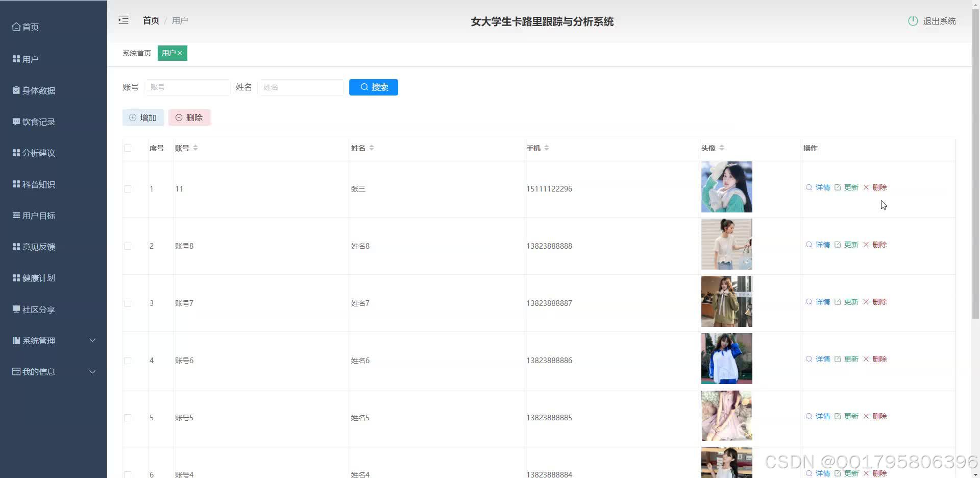This screenshot has width=980, height=478.
Task: Close the 用户 tab with its X
Action: pyautogui.click(x=180, y=53)
